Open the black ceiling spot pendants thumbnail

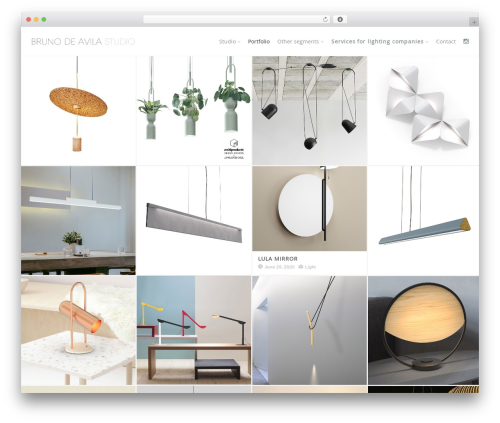(x=310, y=110)
